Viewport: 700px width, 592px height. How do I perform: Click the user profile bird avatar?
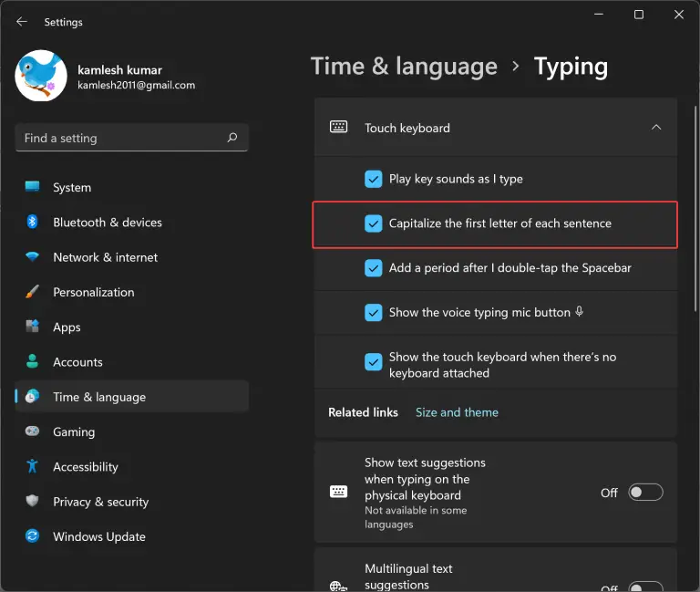(x=41, y=76)
